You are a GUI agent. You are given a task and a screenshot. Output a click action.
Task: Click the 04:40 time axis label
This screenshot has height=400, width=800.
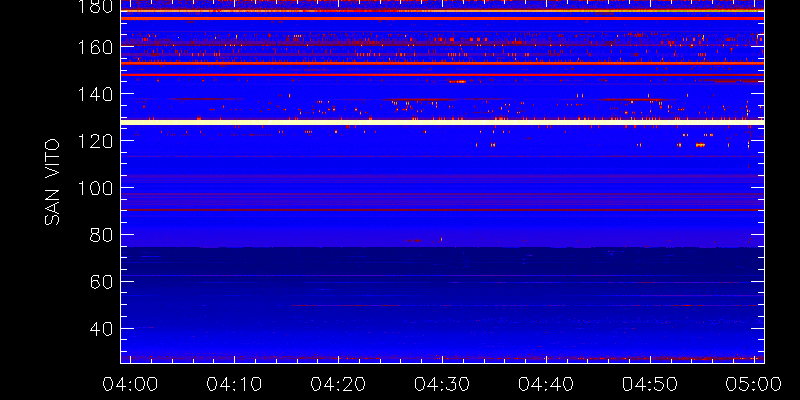[546, 384]
